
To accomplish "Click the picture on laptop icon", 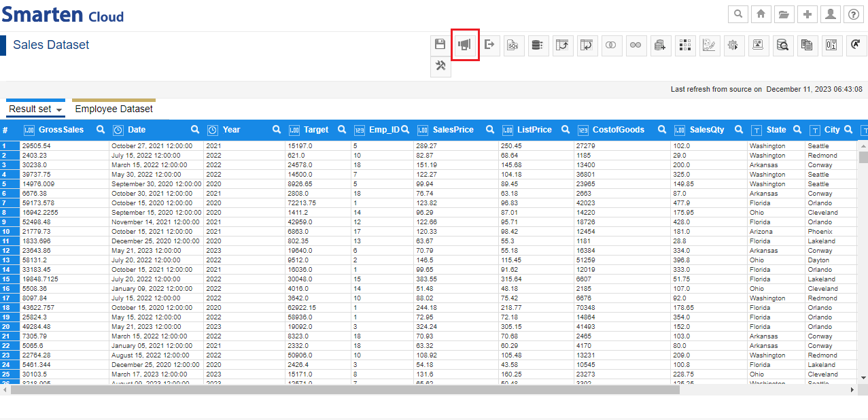I will (x=759, y=45).
